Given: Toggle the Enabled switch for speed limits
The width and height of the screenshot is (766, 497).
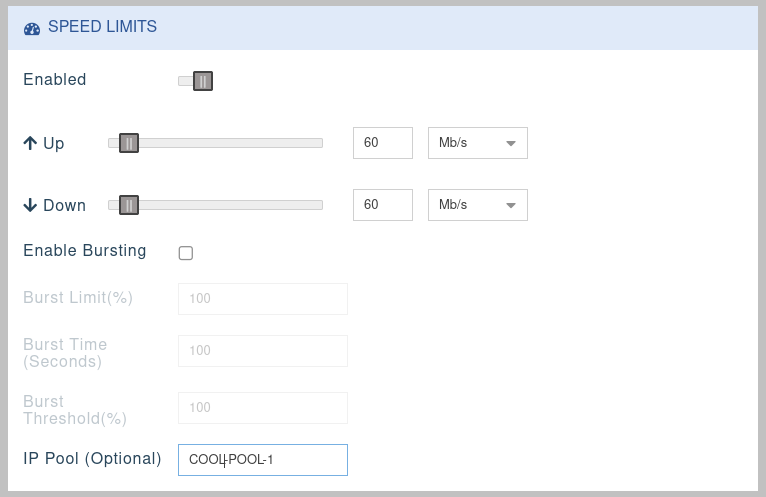Looking at the screenshot, I should [196, 81].
